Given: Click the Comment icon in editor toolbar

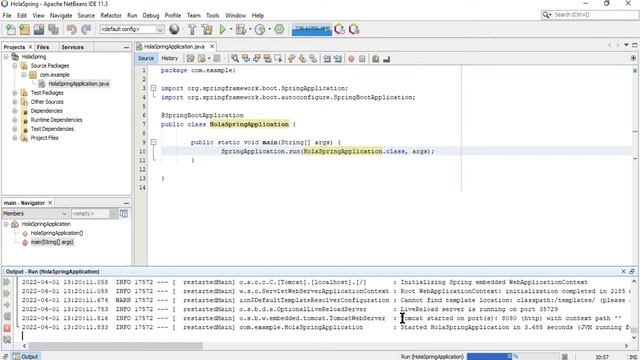Looking at the screenshot, I should coord(376,59).
